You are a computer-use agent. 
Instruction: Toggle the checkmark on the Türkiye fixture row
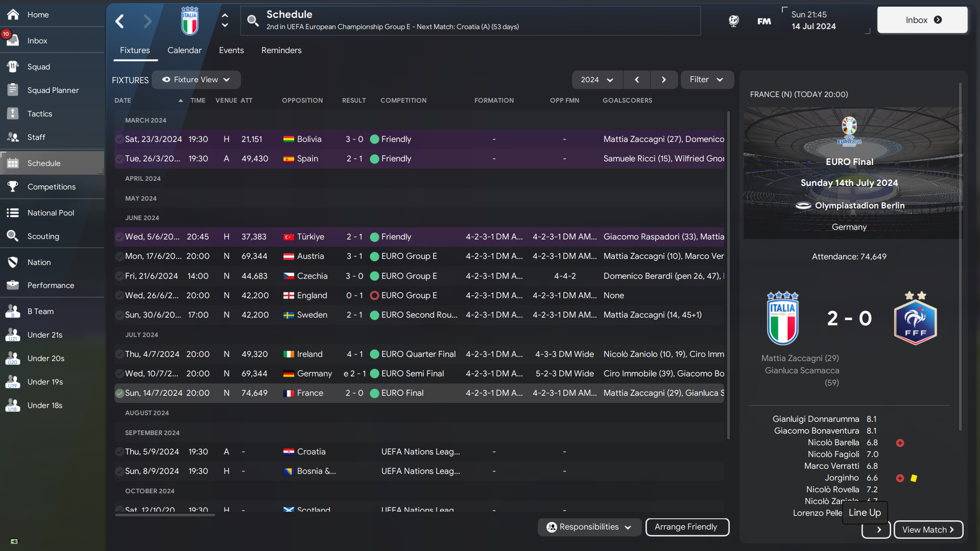pos(119,236)
